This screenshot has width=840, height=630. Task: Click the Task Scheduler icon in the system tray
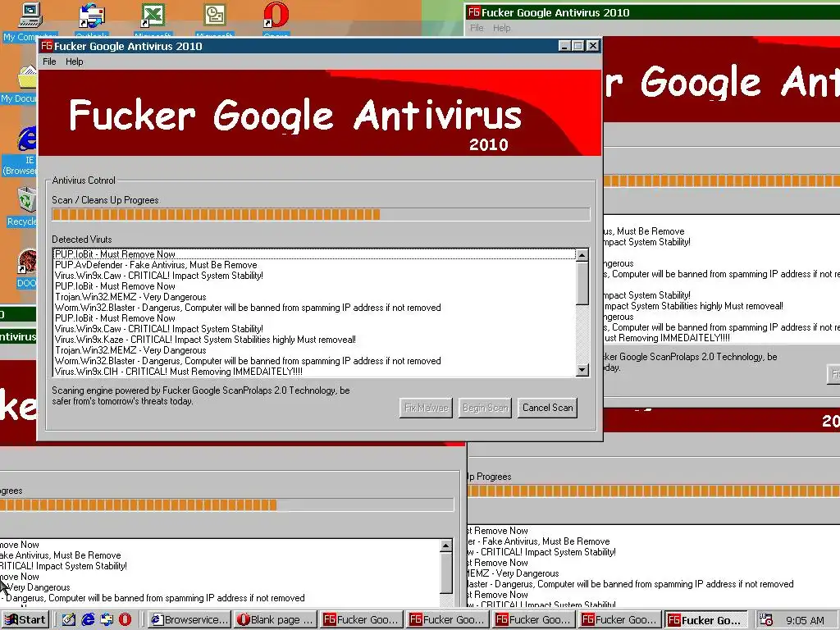(765, 620)
